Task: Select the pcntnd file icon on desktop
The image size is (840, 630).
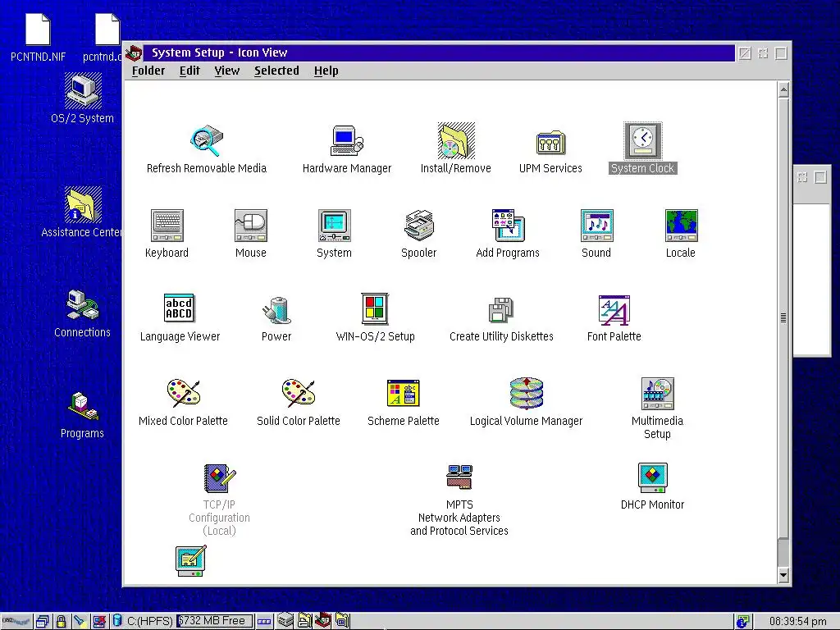Action: (107, 30)
